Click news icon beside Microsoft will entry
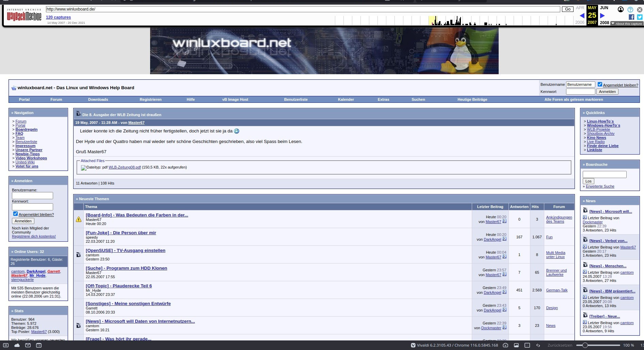This screenshot has height=350, width=644. [x=585, y=210]
